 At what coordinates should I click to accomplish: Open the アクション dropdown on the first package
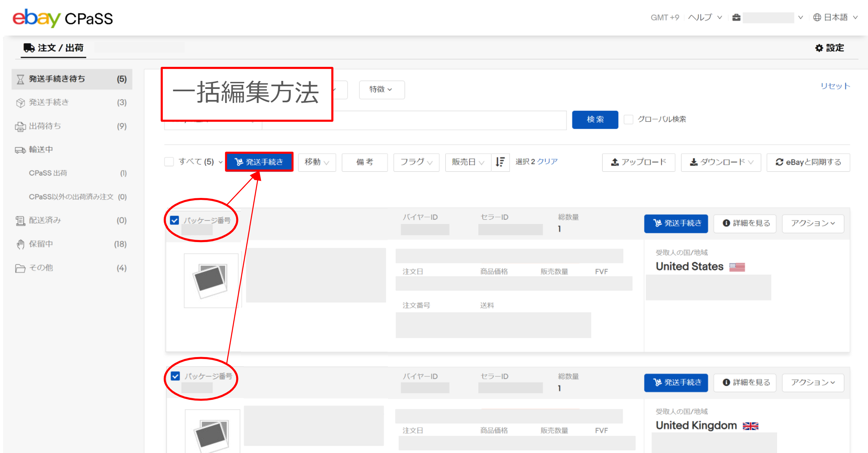point(813,223)
